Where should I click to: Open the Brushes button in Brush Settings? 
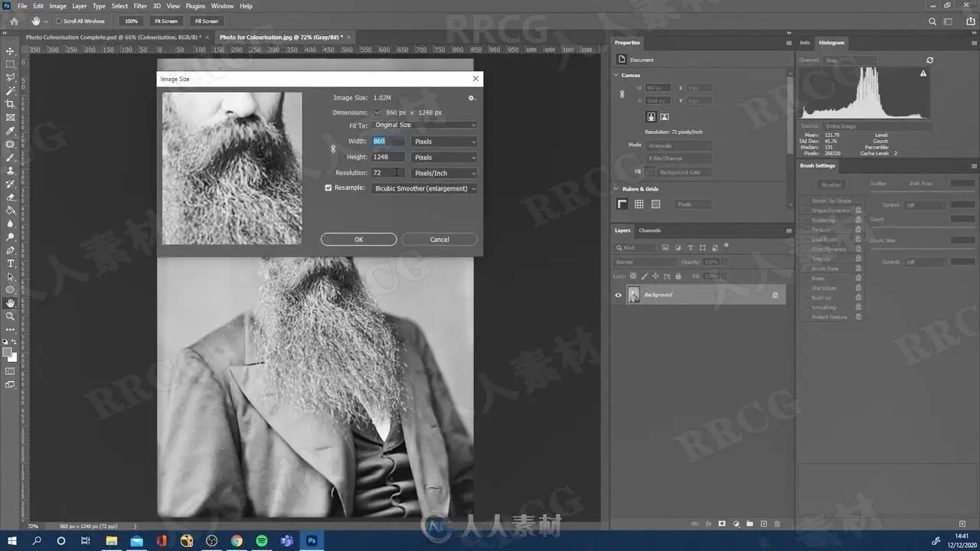coord(831,184)
